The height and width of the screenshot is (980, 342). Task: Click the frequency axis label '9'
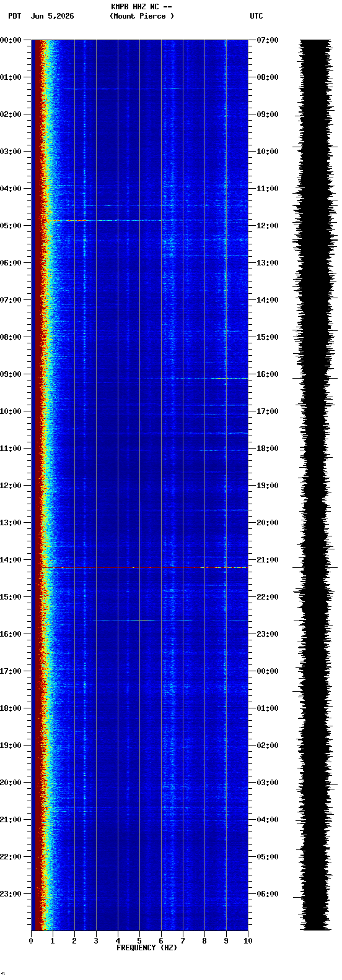pyautogui.click(x=226, y=941)
